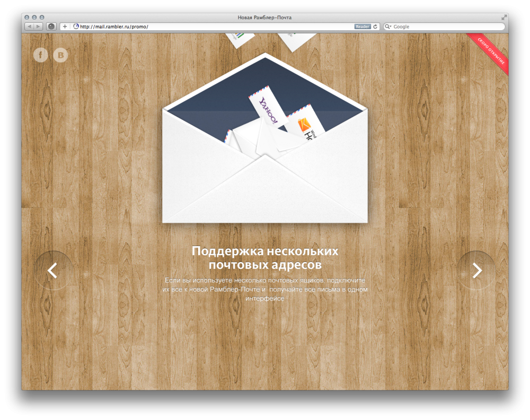Open the search magnifier dropdown
530x420 pixels.
pos(388,27)
